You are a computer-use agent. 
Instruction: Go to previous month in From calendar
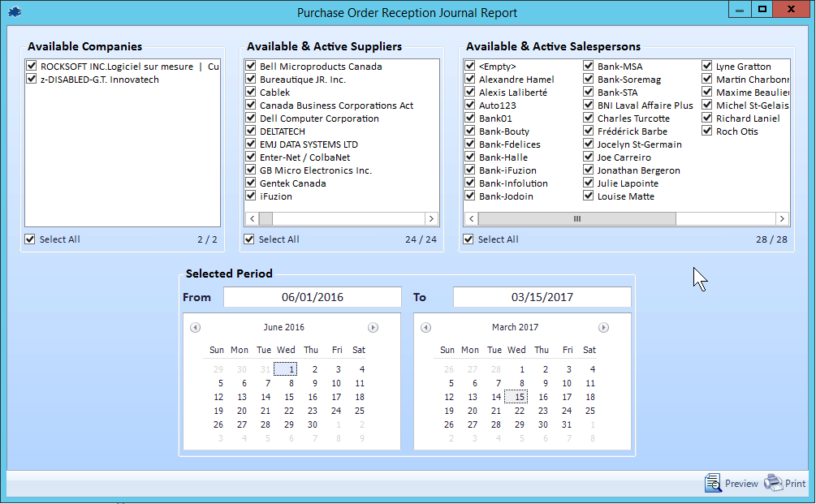195,328
